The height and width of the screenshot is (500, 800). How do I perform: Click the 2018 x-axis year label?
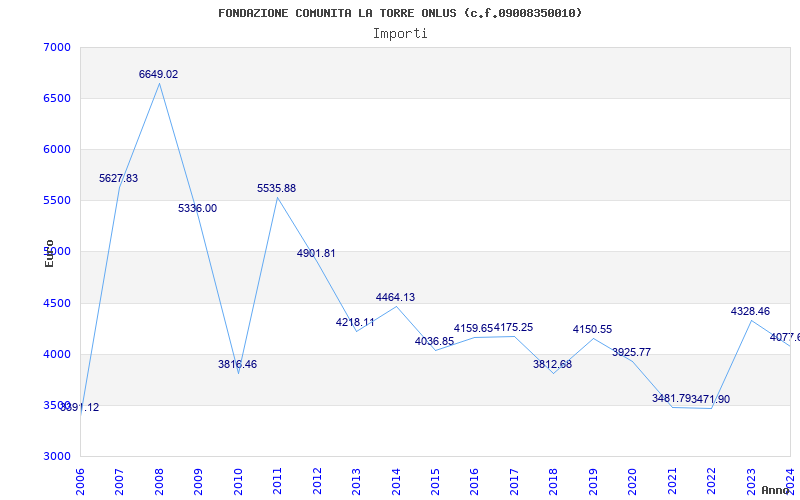(554, 481)
